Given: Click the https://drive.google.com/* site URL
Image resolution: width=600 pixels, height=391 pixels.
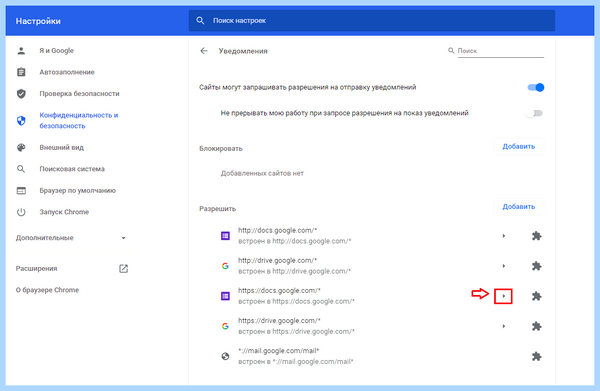Looking at the screenshot, I should pos(279,321).
